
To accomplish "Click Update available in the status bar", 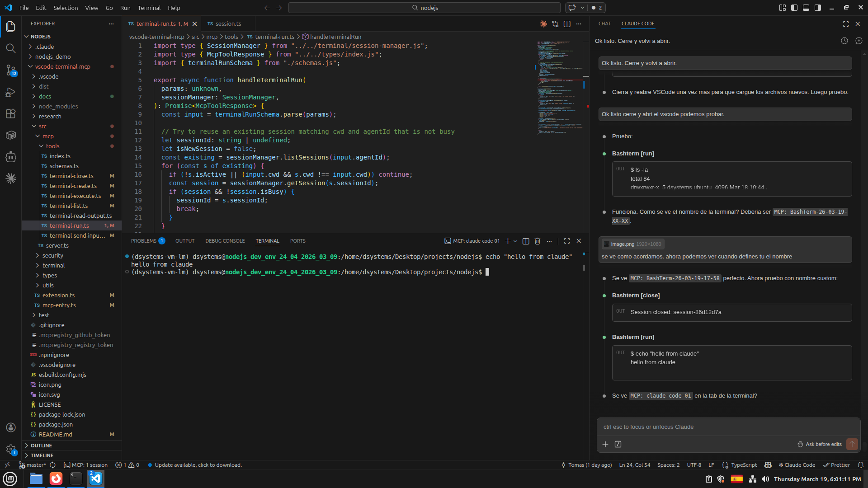I will [x=194, y=465].
